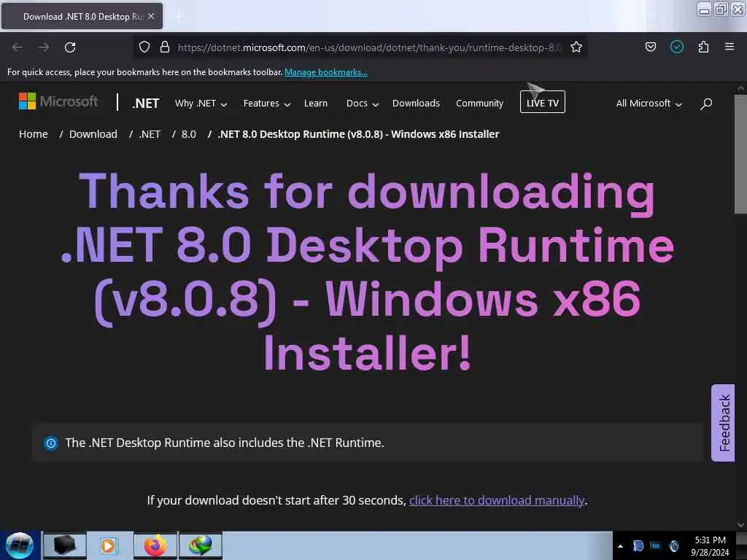
Task: Expand the Docs dropdown
Action: coord(362,104)
